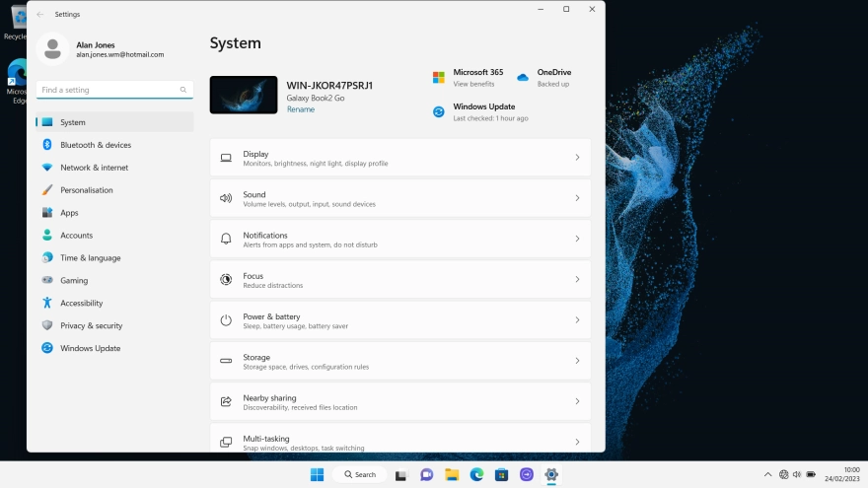Open Personalisation settings page

point(86,190)
